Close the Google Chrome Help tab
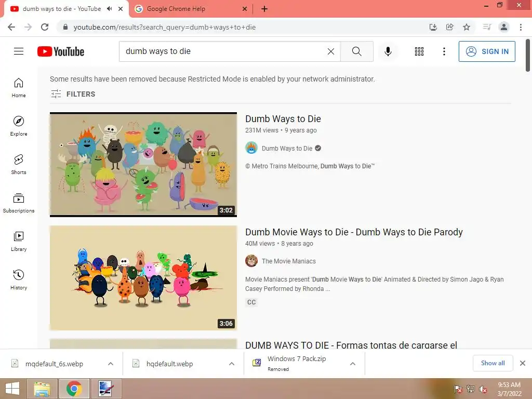The width and height of the screenshot is (532, 399). point(245,9)
